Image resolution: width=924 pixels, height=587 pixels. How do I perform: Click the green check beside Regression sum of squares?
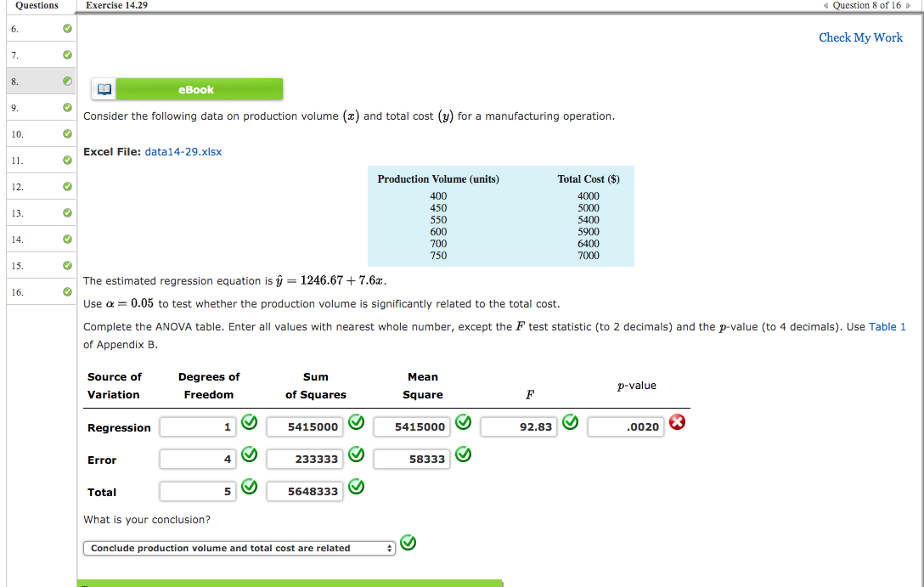(x=356, y=421)
